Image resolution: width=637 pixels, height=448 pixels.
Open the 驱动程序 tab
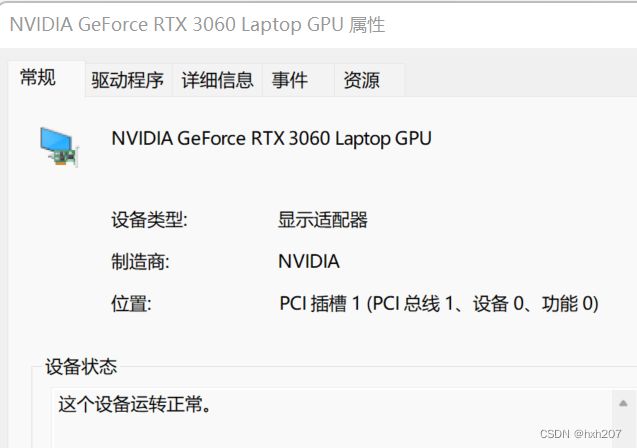click(127, 80)
